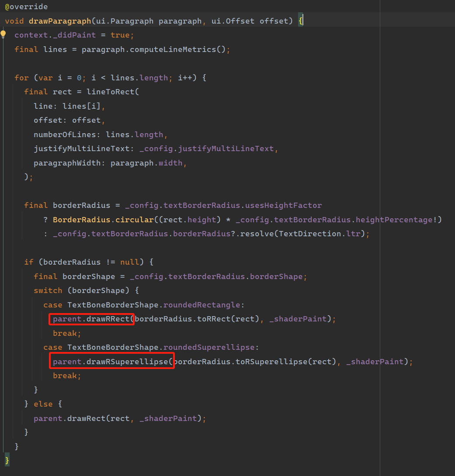455x476 pixels.
Task: Select the void return type keyword
Action: point(14,21)
